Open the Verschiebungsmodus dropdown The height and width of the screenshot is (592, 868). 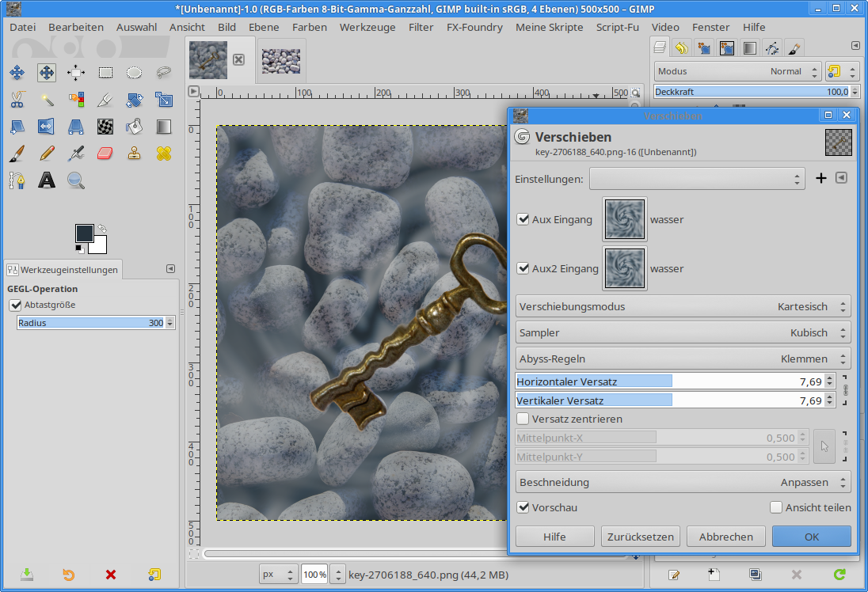coord(683,306)
